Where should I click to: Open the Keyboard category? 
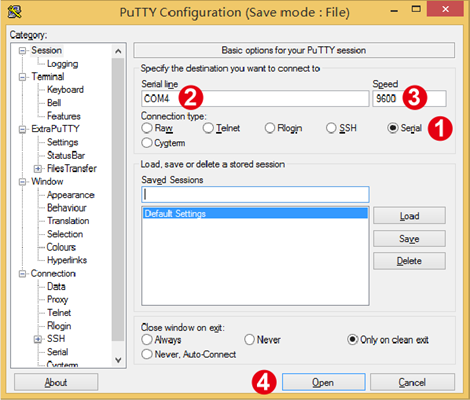(65, 90)
